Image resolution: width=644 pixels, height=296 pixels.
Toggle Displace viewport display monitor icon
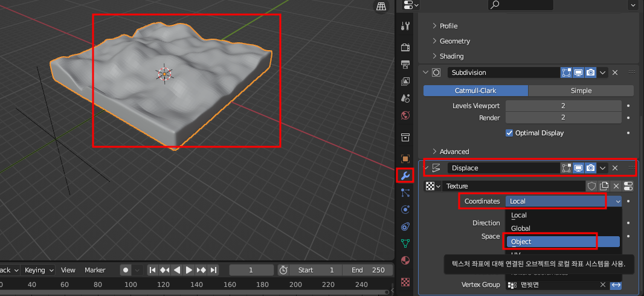[x=578, y=168]
